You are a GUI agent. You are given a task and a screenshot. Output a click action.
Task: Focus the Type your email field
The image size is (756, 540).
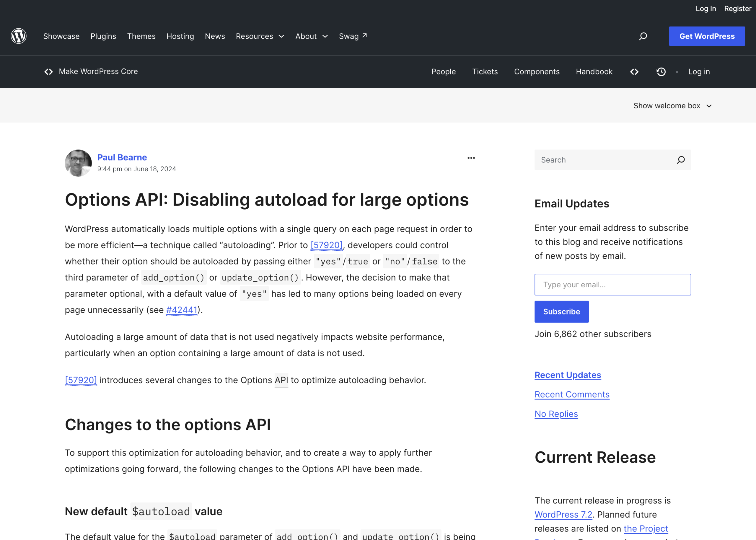613,285
